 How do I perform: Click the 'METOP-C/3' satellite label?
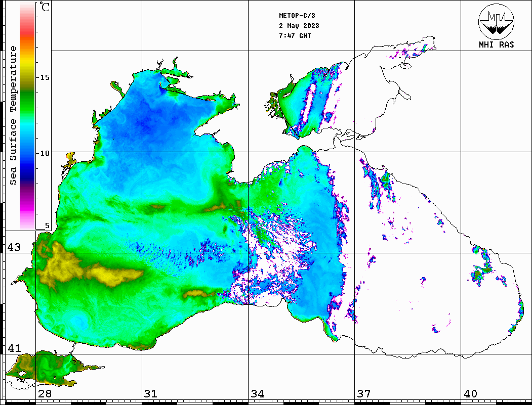coord(297,16)
